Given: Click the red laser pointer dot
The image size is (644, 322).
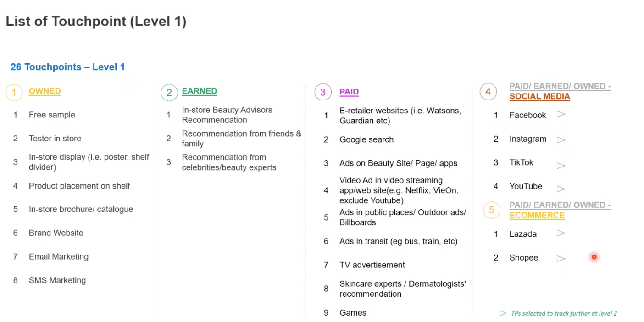Looking at the screenshot, I should pos(594,257).
